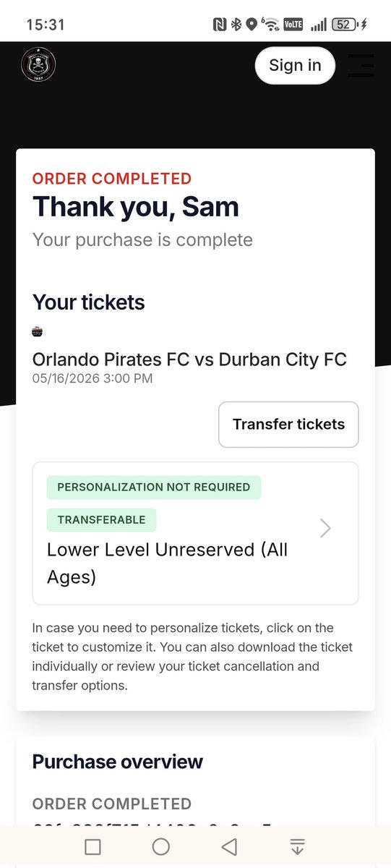Tap the Sign in button
The image size is (391, 868).
(295, 65)
